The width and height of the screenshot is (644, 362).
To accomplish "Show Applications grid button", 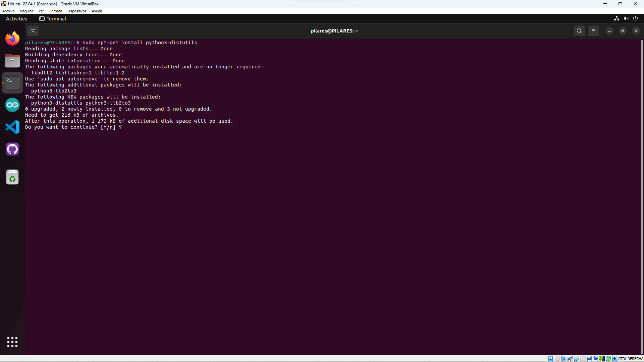I will [x=12, y=342].
